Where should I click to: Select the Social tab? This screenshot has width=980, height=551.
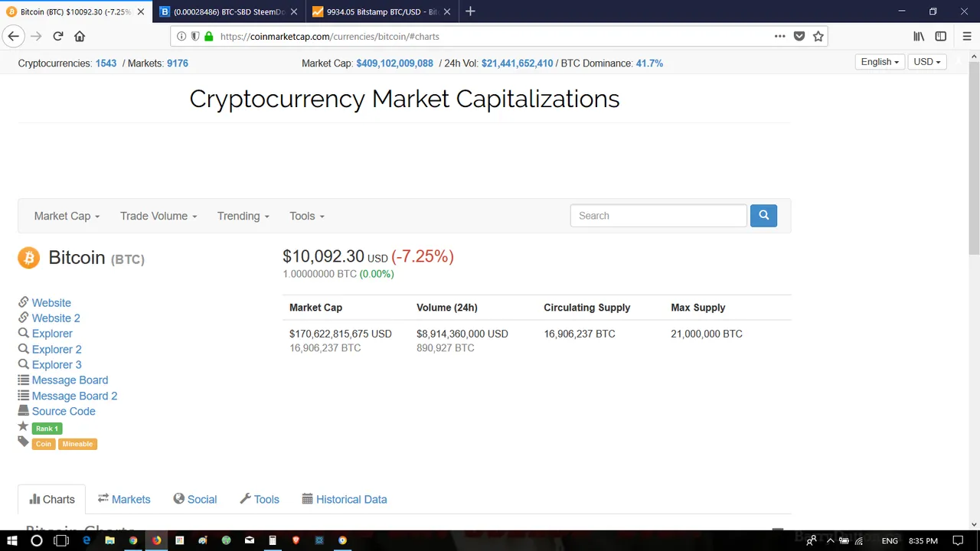click(195, 499)
